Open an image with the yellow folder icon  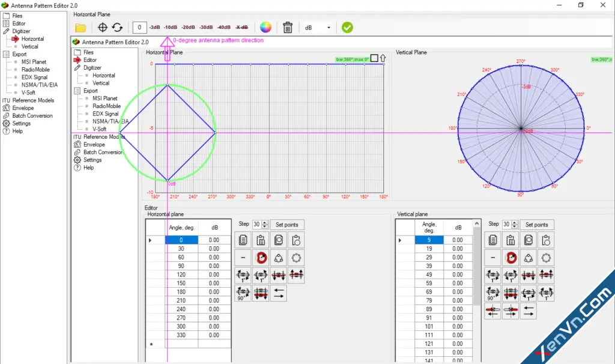pos(80,28)
